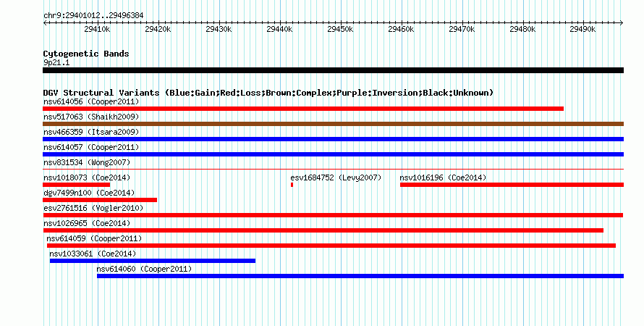Click the nsv1026965 (Coe2014) red bar
The image size is (644, 326).
[x=323, y=230]
